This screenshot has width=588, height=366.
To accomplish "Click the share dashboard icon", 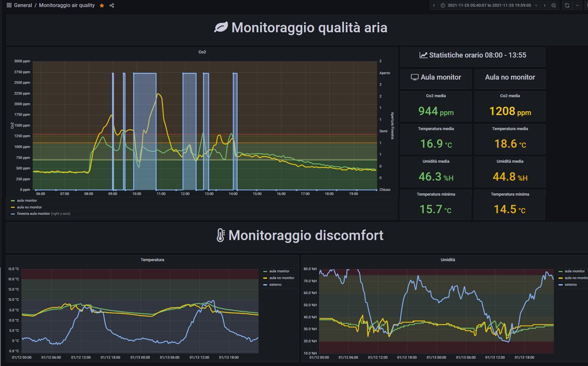I will (112, 6).
